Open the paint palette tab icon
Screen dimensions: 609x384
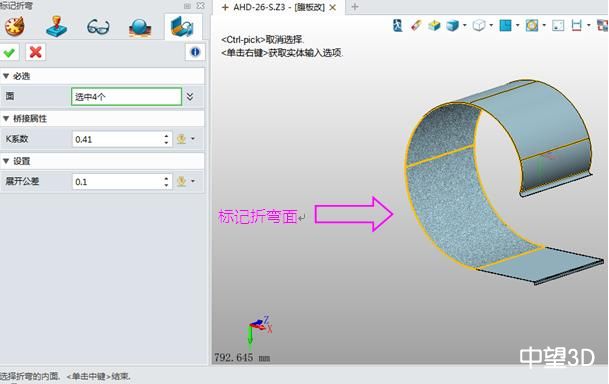(x=15, y=26)
